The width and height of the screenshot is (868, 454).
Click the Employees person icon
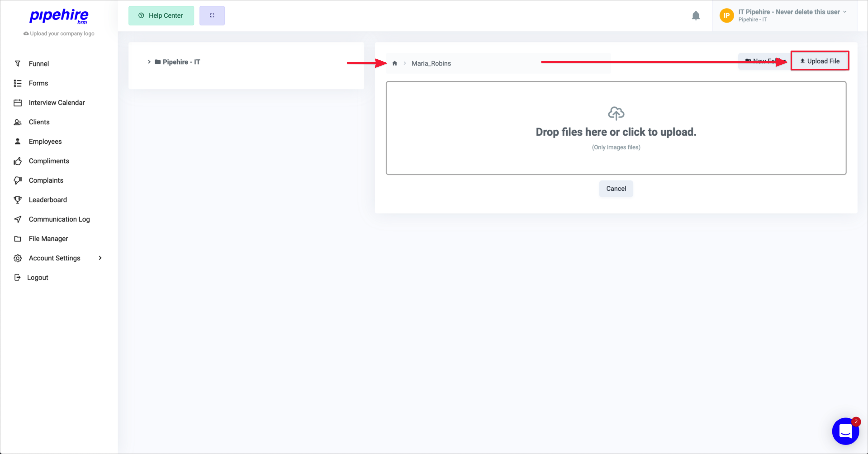pyautogui.click(x=18, y=141)
